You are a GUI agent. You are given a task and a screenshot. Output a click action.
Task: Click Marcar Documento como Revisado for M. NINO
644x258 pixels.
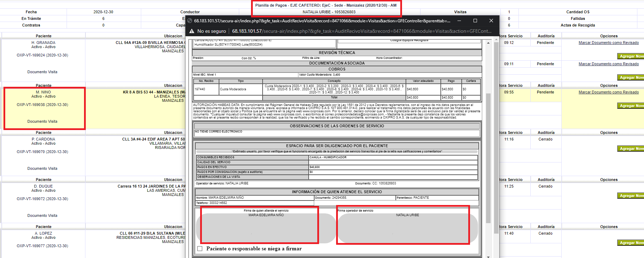[x=609, y=92]
